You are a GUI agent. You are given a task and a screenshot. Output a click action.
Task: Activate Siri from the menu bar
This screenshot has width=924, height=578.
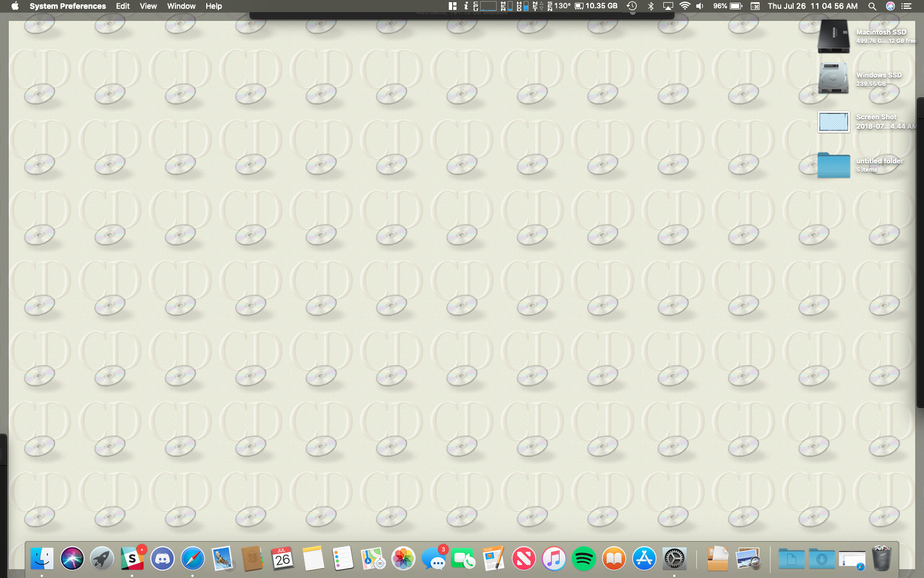coord(890,6)
